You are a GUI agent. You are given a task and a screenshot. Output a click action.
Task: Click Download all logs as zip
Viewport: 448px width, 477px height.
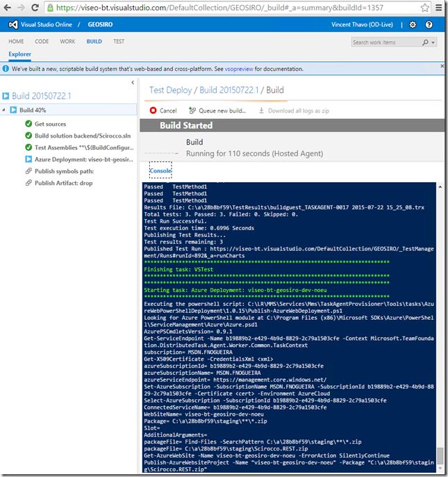294,111
